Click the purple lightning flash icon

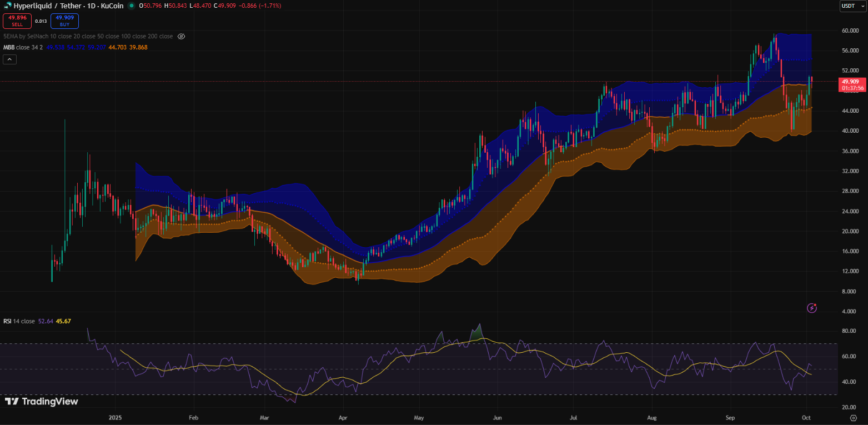point(811,308)
